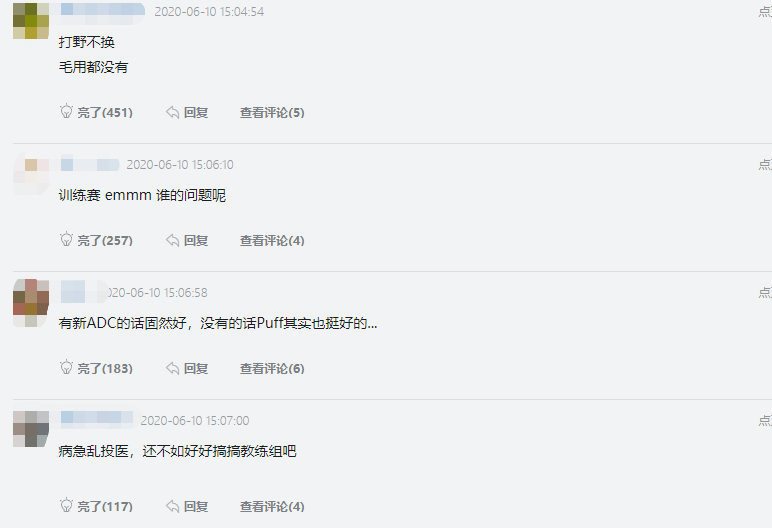Image resolution: width=772 pixels, height=528 pixels.
Task: Click lightbulb icon on 257-likes comment
Action: click(x=66, y=239)
